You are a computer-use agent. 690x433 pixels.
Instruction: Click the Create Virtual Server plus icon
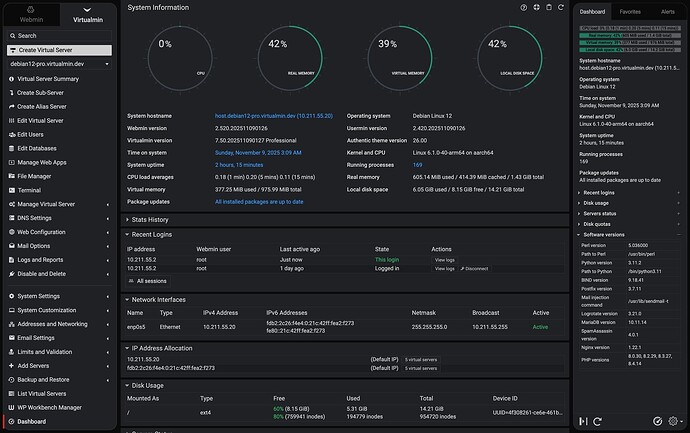click(x=10, y=49)
